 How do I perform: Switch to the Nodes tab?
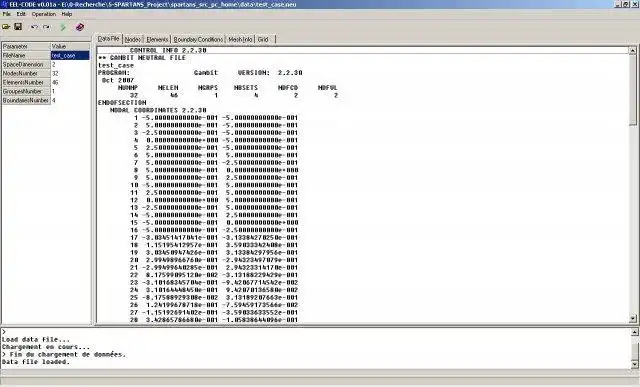tap(132, 39)
